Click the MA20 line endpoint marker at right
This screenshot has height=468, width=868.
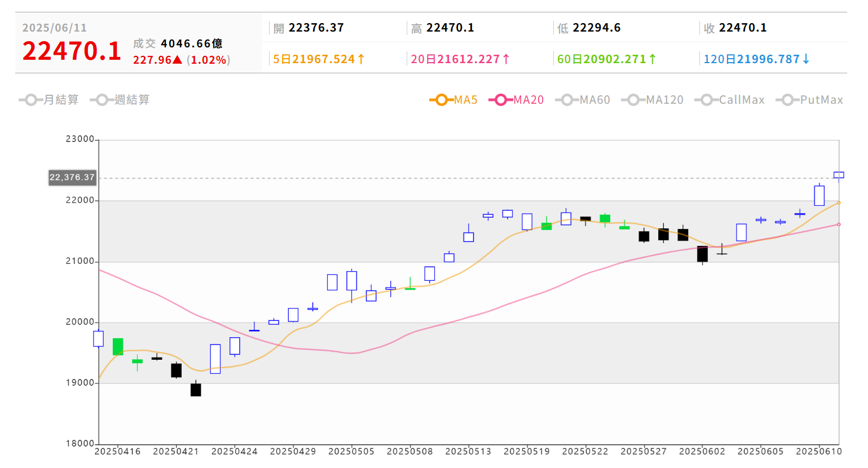click(x=839, y=224)
